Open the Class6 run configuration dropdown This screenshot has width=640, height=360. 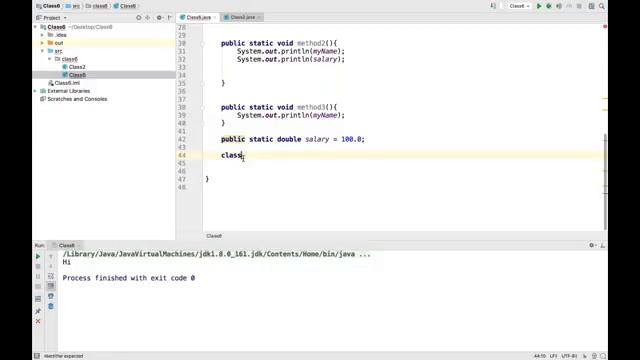[519, 6]
